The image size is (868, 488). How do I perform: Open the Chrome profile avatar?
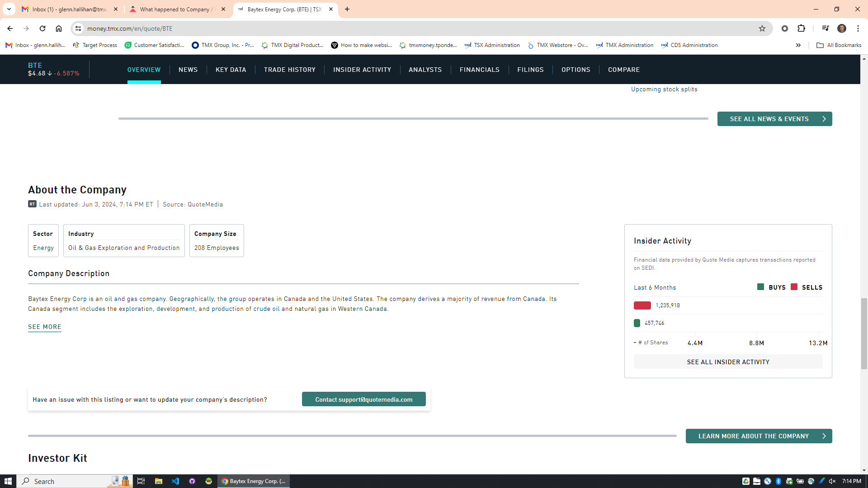841,28
